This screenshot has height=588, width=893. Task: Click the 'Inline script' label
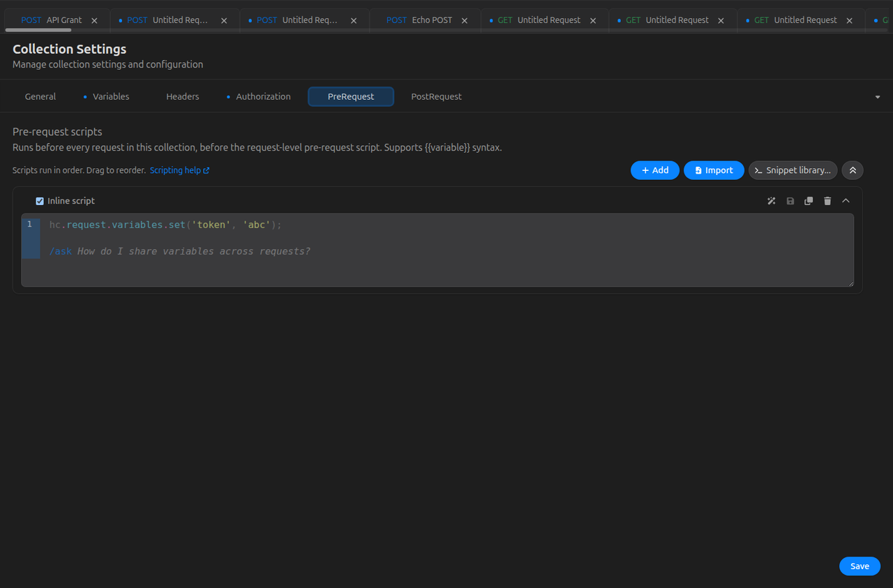pos(71,201)
